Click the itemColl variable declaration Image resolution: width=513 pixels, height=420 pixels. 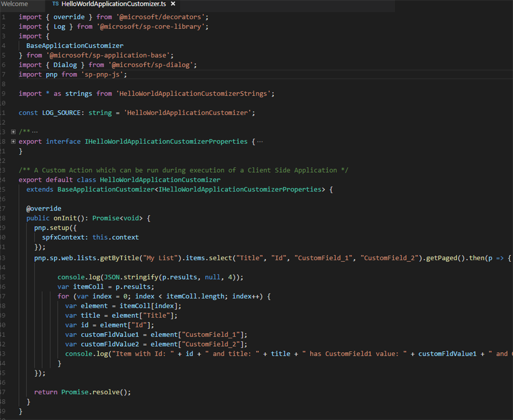(x=88, y=287)
